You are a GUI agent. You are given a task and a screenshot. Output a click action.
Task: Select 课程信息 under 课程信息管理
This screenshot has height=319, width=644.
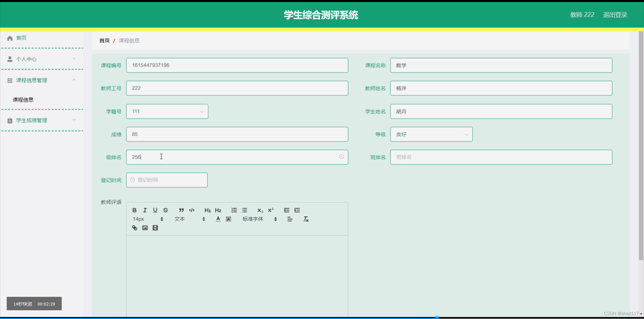(23, 100)
